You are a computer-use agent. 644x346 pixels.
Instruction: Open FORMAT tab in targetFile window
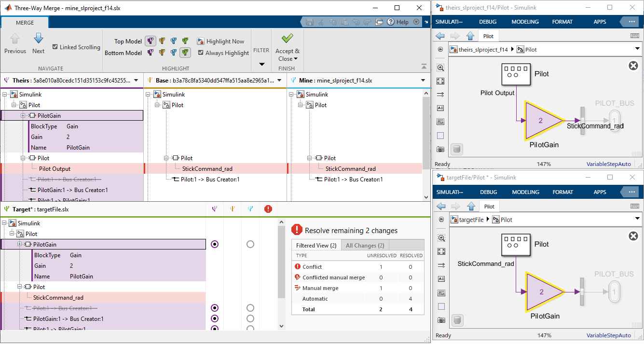[x=562, y=192]
